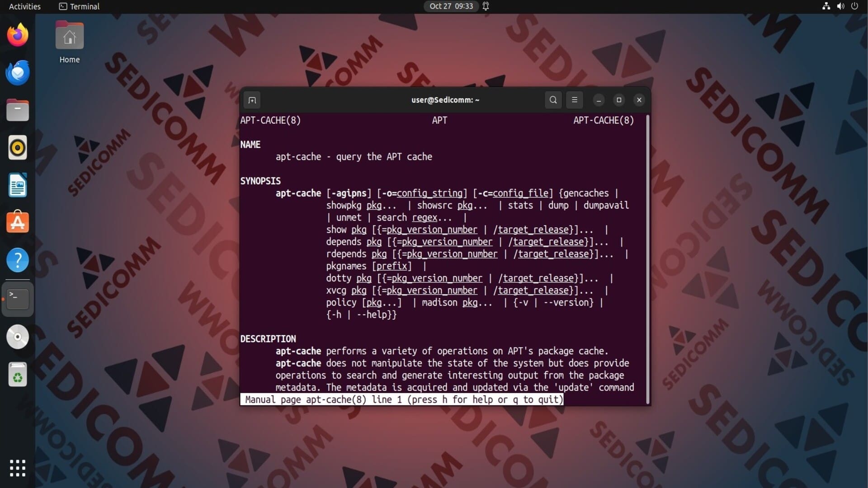This screenshot has height=488, width=868.
Task: Expand system status menu with power icon
Action: click(x=854, y=6)
